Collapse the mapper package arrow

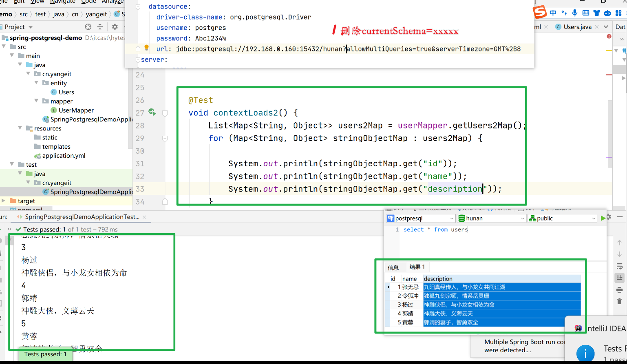tap(36, 101)
